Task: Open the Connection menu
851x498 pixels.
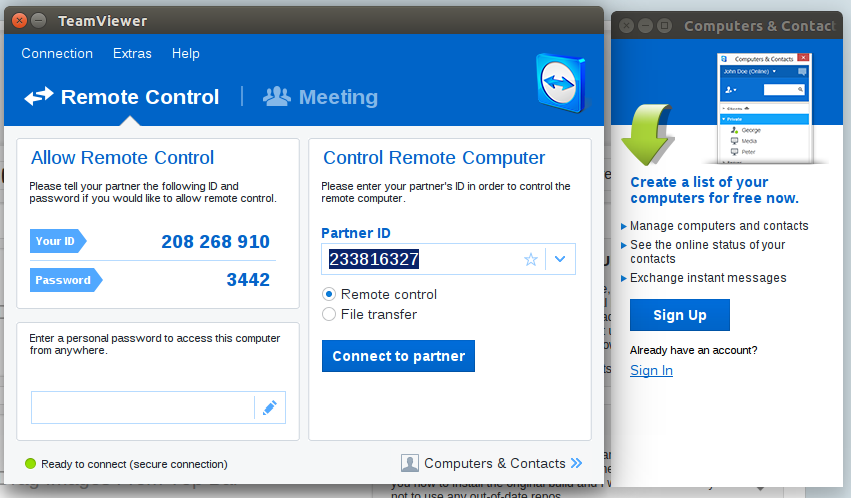Action: click(57, 53)
